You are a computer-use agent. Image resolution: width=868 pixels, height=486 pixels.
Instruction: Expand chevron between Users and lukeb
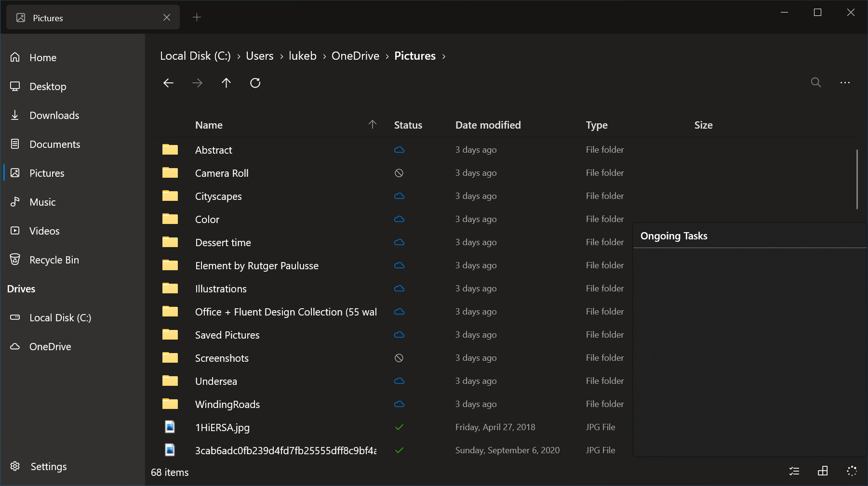[281, 56]
